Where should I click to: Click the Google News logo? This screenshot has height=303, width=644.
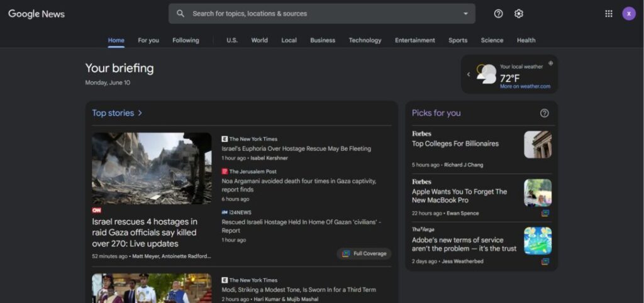[x=36, y=14]
